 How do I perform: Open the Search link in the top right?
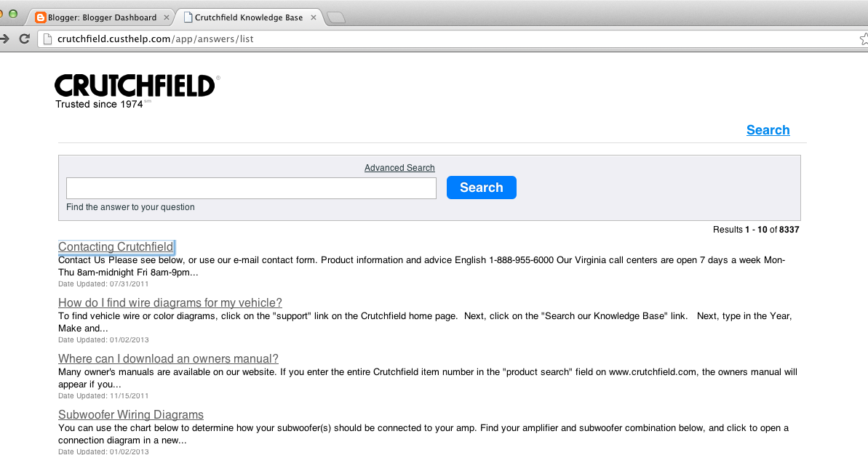pyautogui.click(x=768, y=130)
